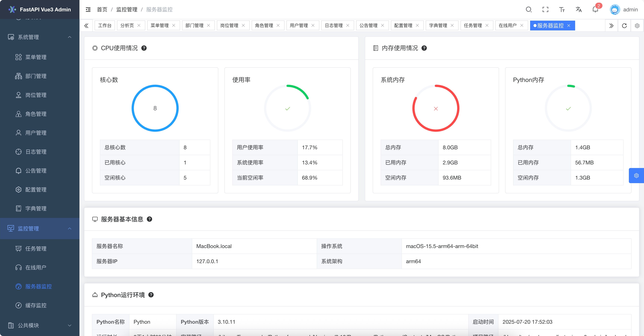This screenshot has height=336, width=644.
Task: Close the 公告管理 tab
Action: tap(383, 26)
